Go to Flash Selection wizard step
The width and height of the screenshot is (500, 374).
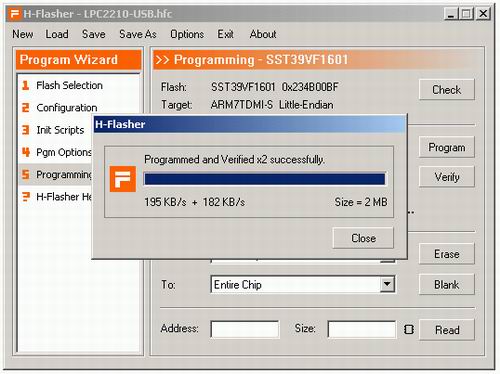[69, 85]
